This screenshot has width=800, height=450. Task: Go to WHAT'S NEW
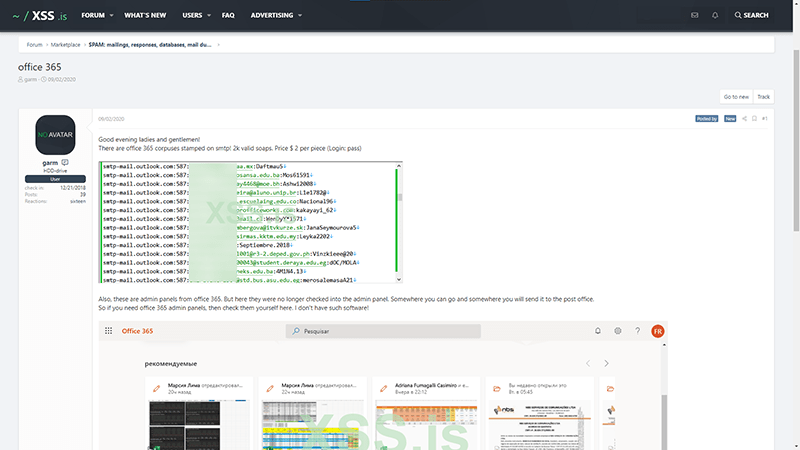point(145,15)
